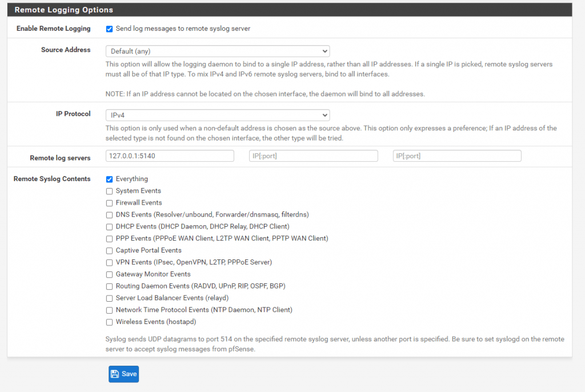Click the Remote Logging Options header
The height and width of the screenshot is (392, 585).
pos(64,10)
